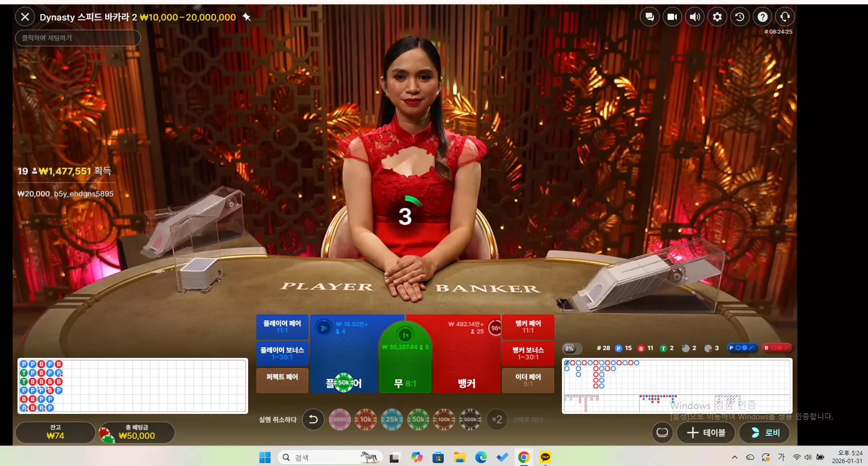The image size is (868, 466).
Task: Toggle the Korean IME input mode indicator
Action: pyautogui.click(x=781, y=457)
